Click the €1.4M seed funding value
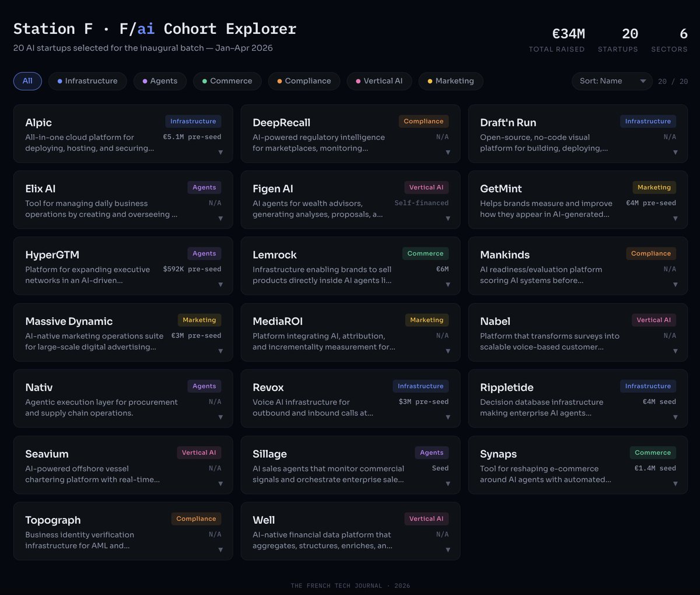Screen dimensions: 700x595 [655, 468]
